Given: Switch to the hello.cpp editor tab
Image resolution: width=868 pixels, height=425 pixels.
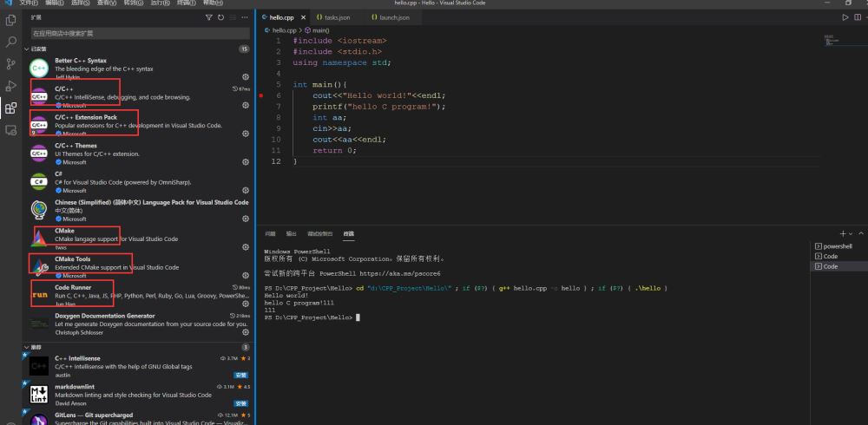Looking at the screenshot, I should click(281, 17).
